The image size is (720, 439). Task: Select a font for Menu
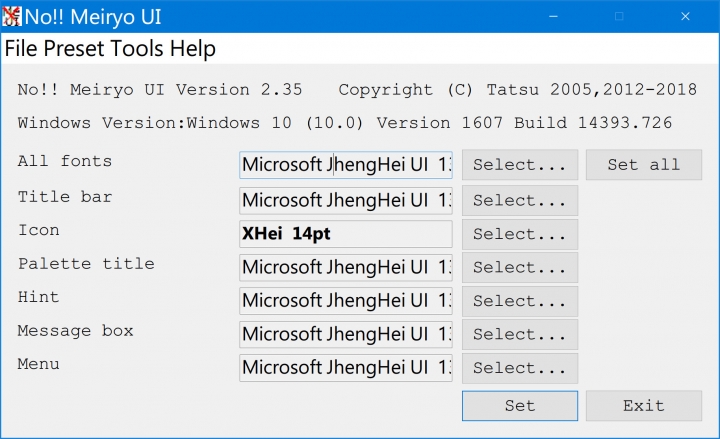point(520,368)
